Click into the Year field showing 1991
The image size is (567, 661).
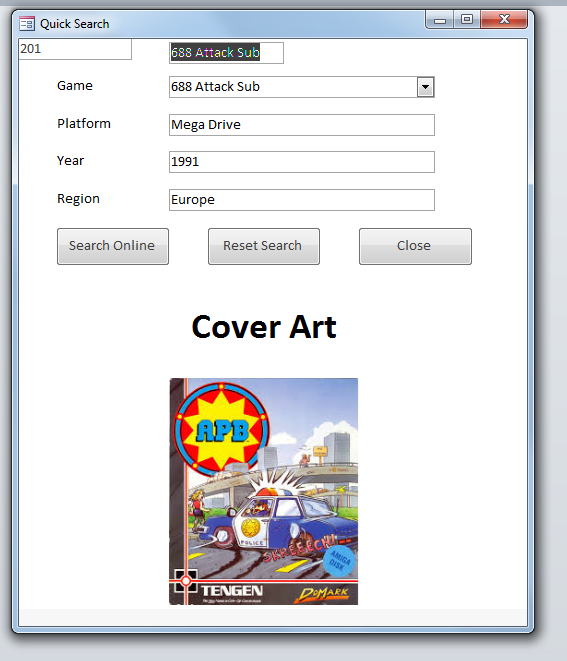[x=302, y=162]
